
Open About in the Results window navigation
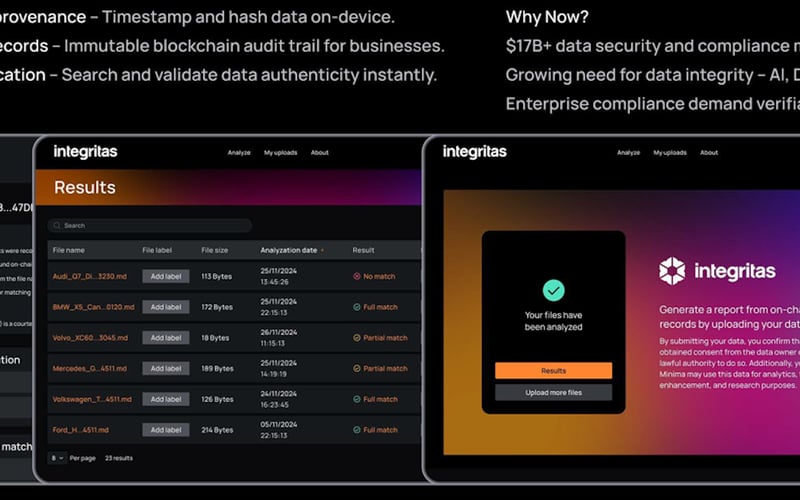(x=320, y=153)
